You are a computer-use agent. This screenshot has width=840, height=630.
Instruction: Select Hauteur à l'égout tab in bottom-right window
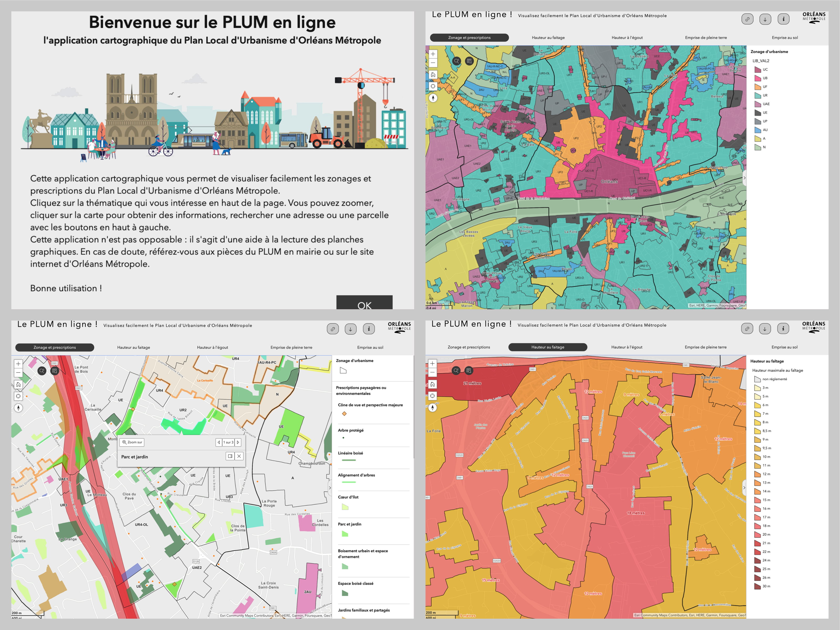[x=627, y=347]
